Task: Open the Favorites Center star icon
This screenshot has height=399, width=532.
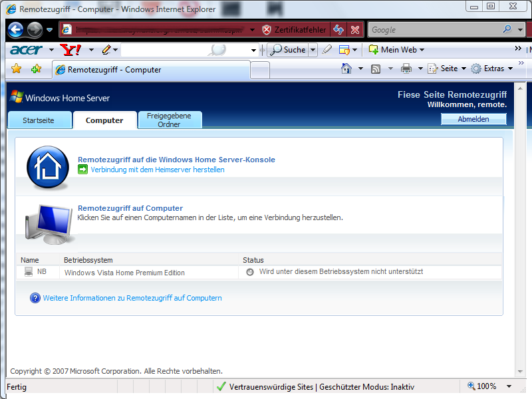Action: coord(17,69)
